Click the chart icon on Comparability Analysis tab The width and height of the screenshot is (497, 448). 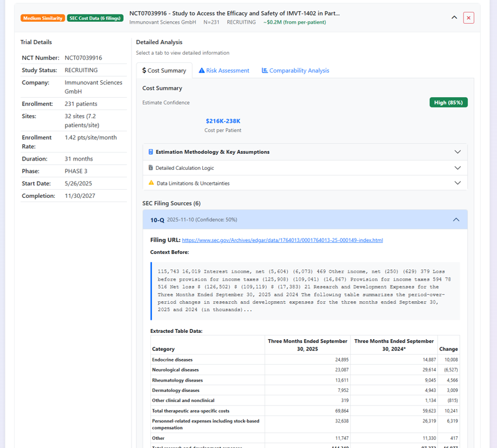click(x=265, y=70)
